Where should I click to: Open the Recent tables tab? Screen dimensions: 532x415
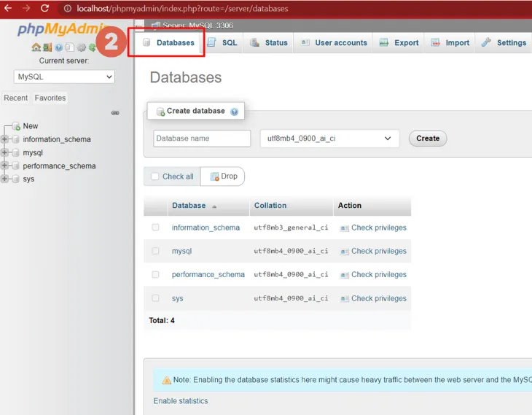15,98
